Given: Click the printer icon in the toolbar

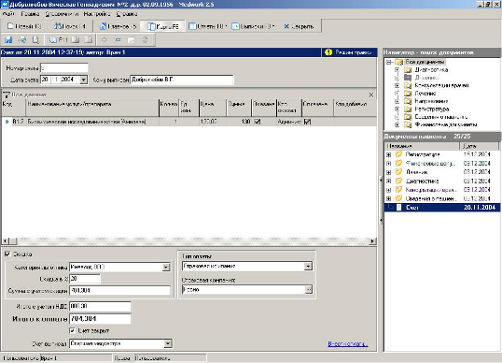Looking at the screenshot, I should coord(22,40).
